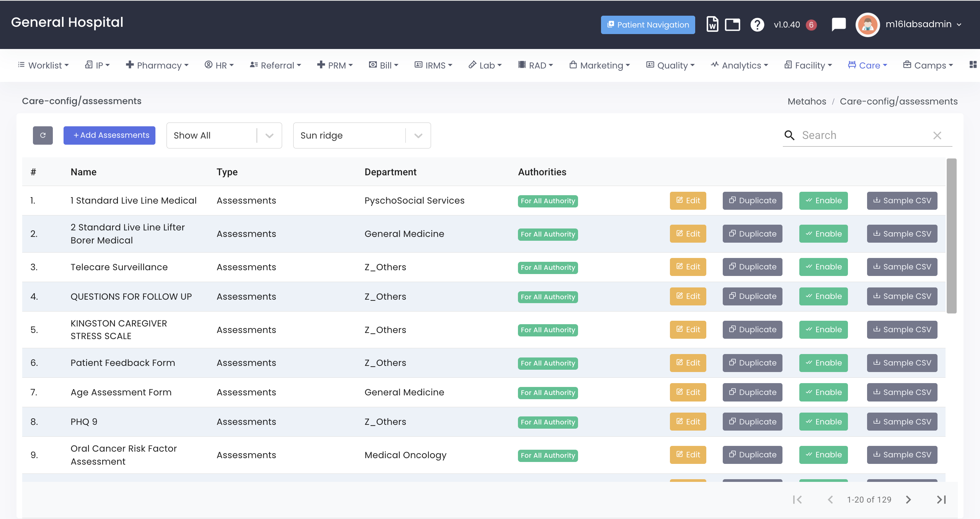Enable the PHQ 9 assessment
This screenshot has height=519, width=980.
(823, 422)
